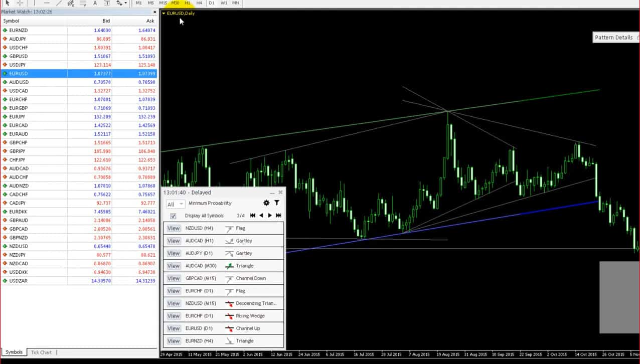The width and height of the screenshot is (640, 364).
Task: View the EURUSD D1 Channel Up pattern
Action: coord(173,328)
